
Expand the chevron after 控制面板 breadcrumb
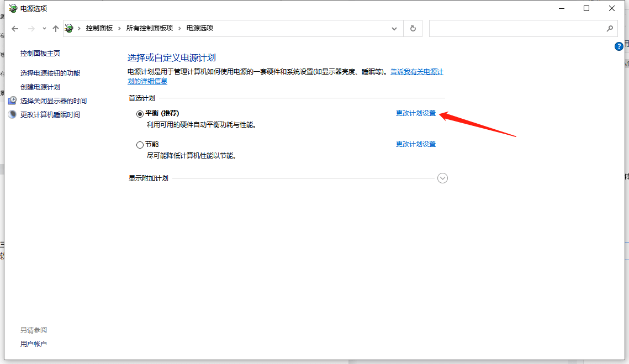coord(119,28)
